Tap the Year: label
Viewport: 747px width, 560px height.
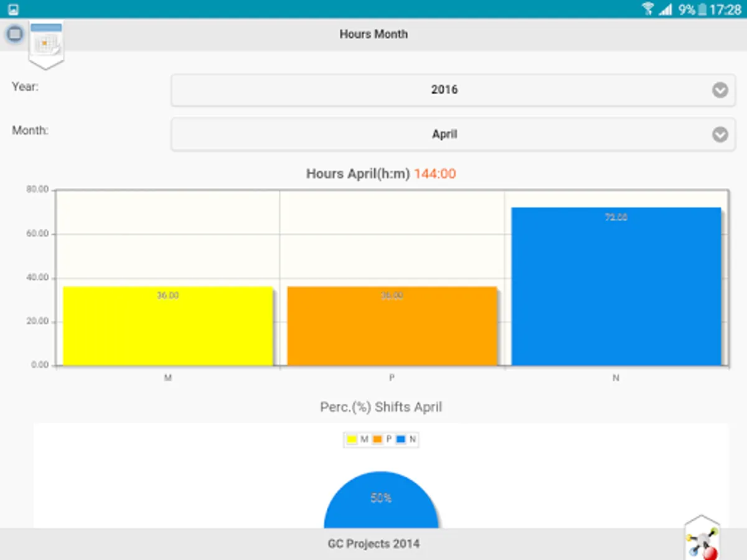[25, 86]
